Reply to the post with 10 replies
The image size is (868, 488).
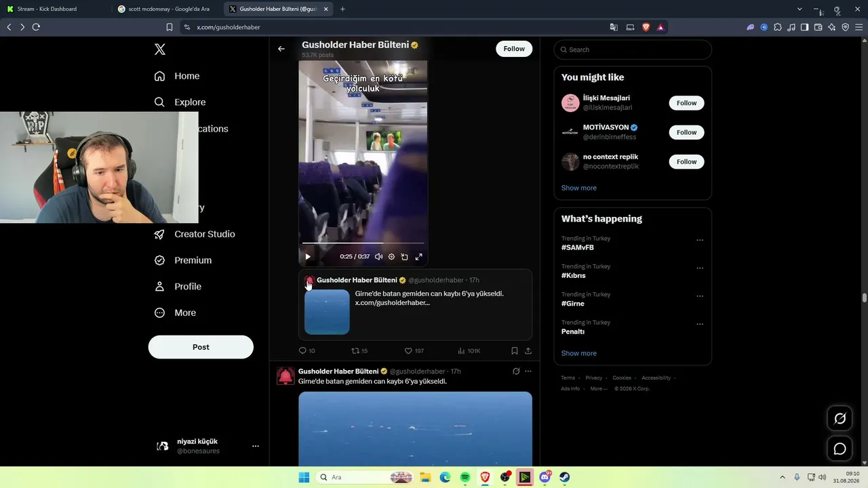[x=307, y=350]
